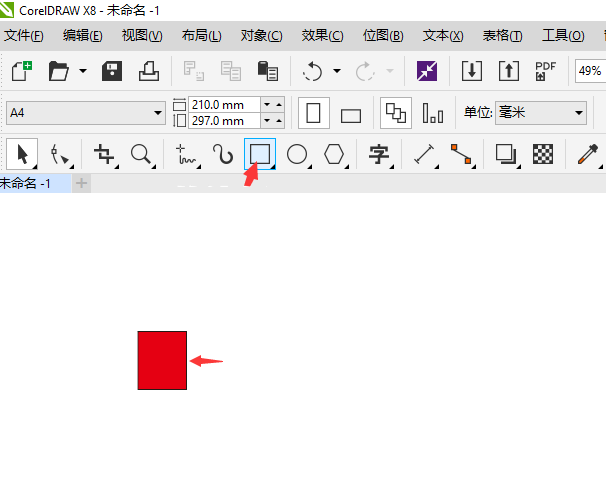Print the document
The image size is (606, 480).
(149, 71)
